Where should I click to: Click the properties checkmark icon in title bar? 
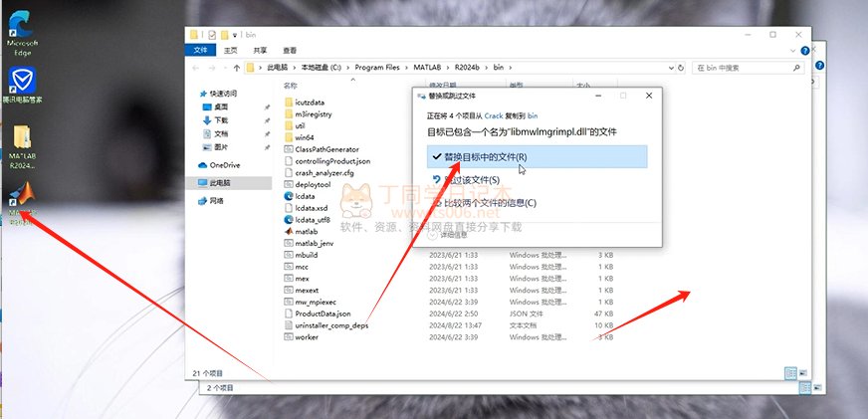[x=211, y=34]
